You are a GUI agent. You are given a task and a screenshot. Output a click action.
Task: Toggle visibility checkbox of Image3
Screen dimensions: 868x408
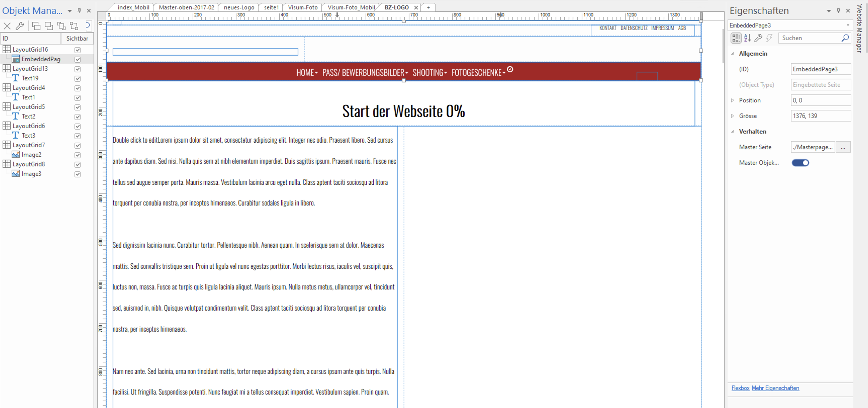point(77,174)
